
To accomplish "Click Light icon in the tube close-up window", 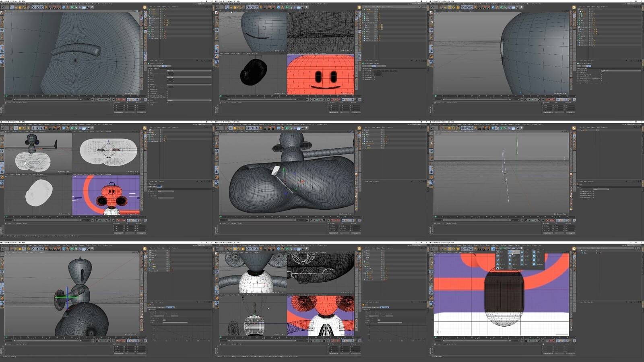I will coord(92,7).
